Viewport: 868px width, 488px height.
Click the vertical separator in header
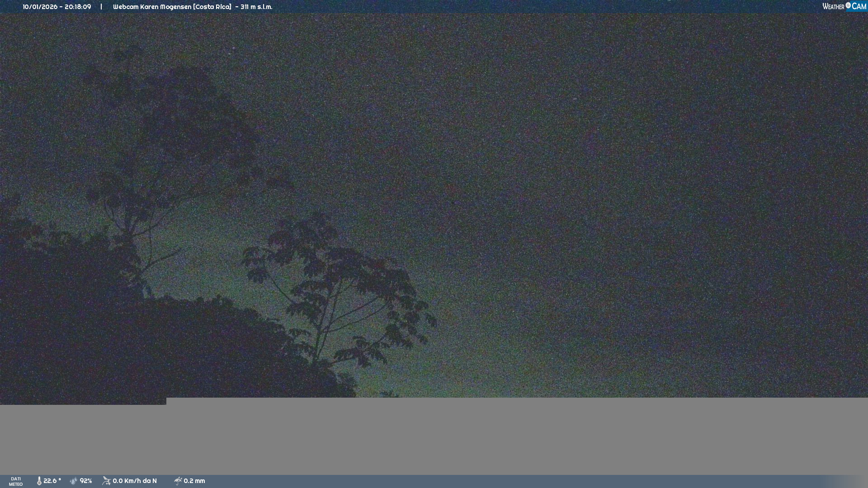(x=101, y=7)
